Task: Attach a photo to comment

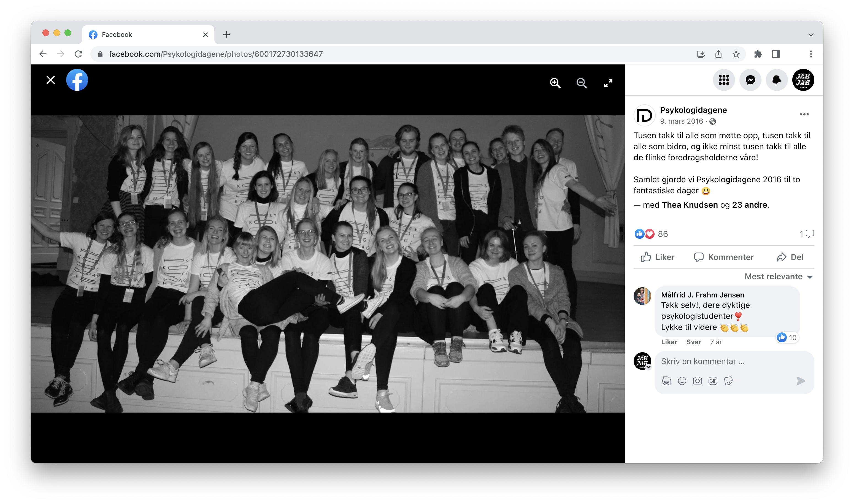Action: click(x=698, y=381)
